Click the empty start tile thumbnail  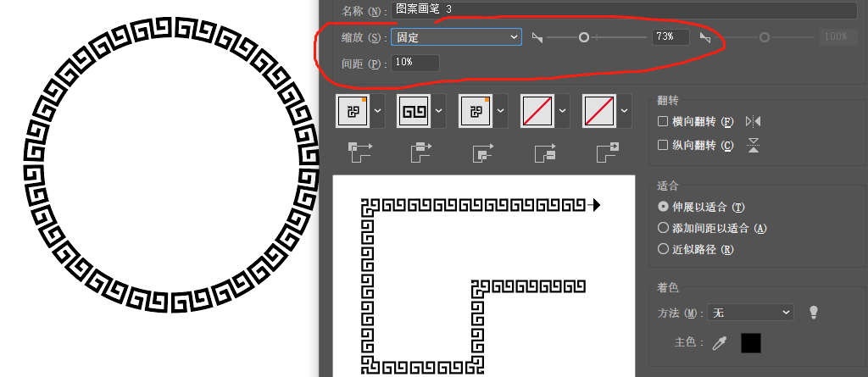click(x=538, y=111)
